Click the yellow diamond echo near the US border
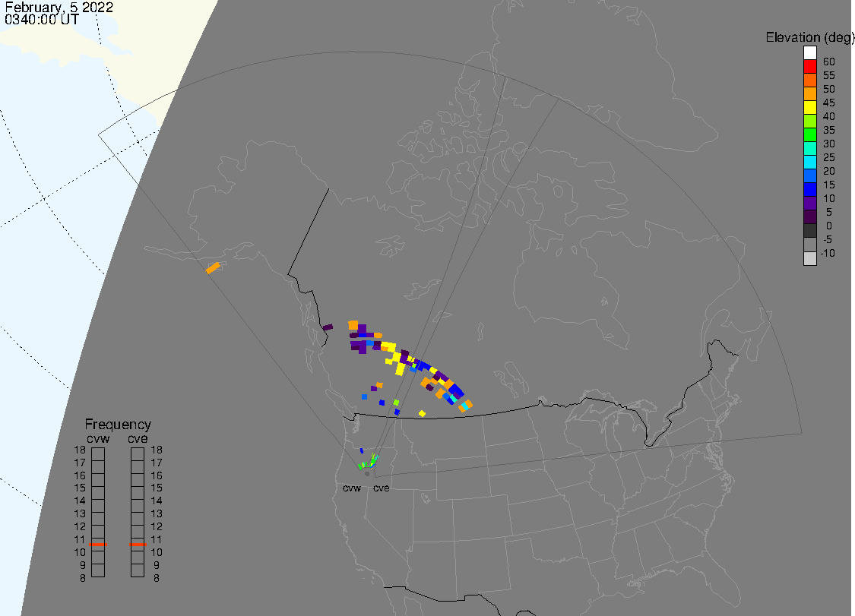 click(x=422, y=414)
